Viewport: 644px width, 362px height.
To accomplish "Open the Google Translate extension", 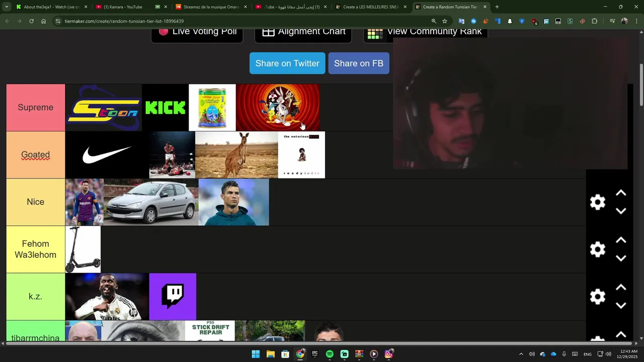I will click(x=461, y=21).
